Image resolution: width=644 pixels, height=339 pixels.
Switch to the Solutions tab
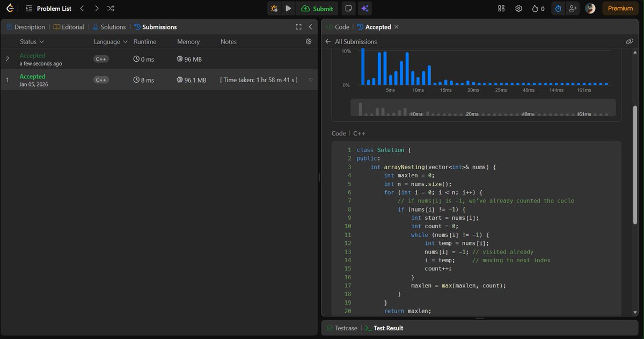point(109,27)
